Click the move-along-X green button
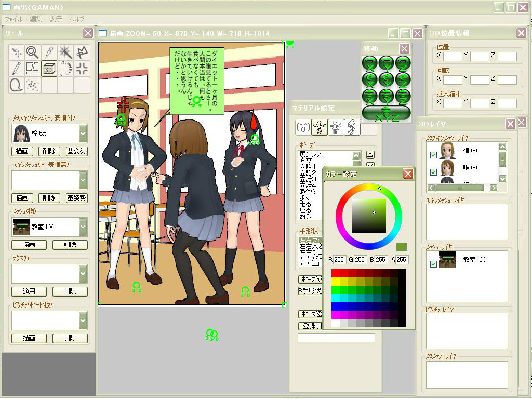The height and width of the screenshot is (399, 532). click(x=370, y=63)
